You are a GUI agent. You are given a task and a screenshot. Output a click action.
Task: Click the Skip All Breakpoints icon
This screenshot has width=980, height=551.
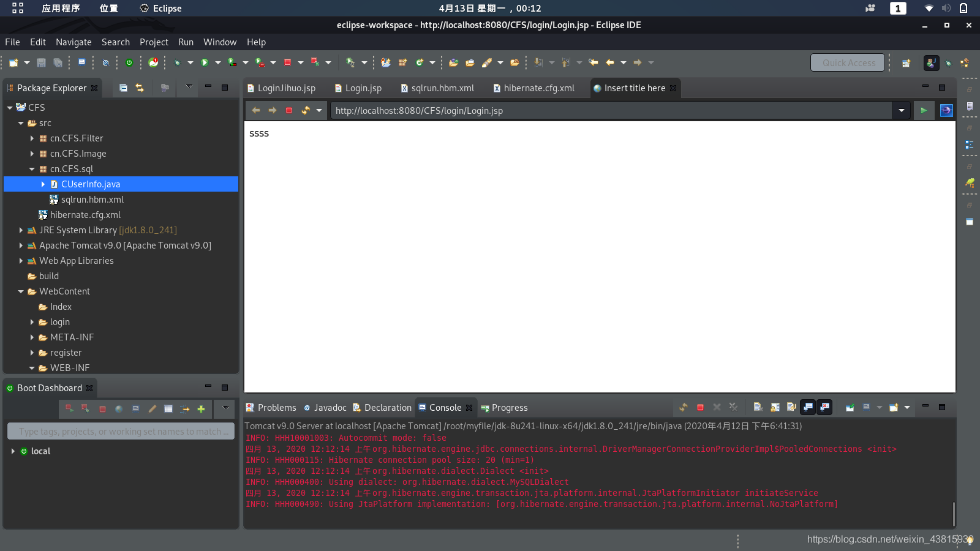click(105, 62)
